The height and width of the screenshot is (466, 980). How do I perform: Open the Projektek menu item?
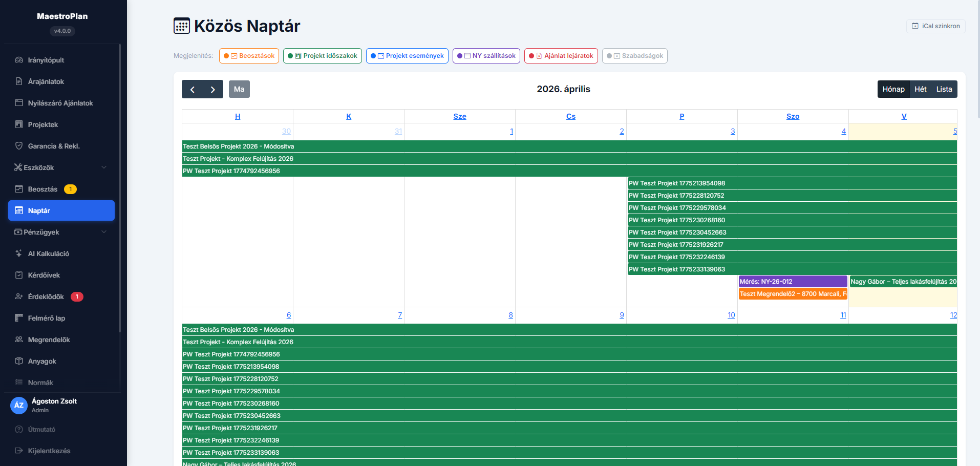[x=61, y=124]
